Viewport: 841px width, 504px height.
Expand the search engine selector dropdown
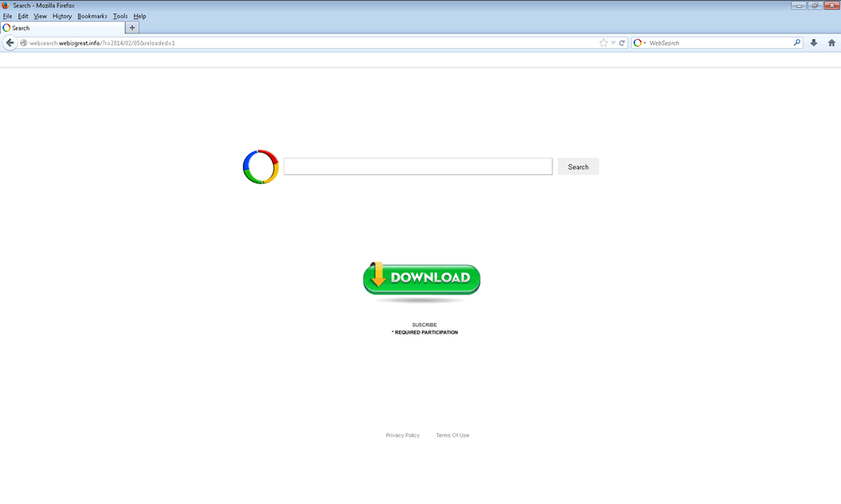[x=640, y=43]
